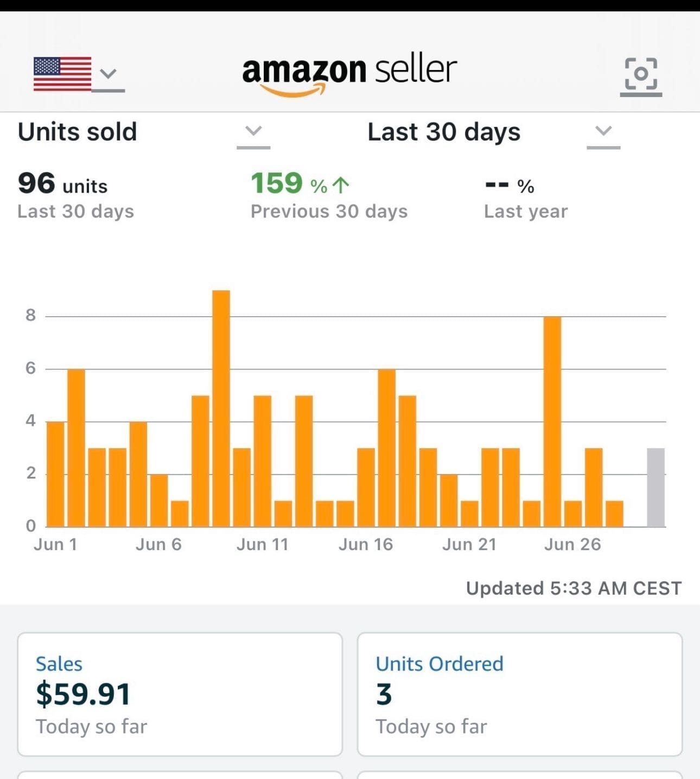Tap the green up arrow trend icon

[341, 186]
